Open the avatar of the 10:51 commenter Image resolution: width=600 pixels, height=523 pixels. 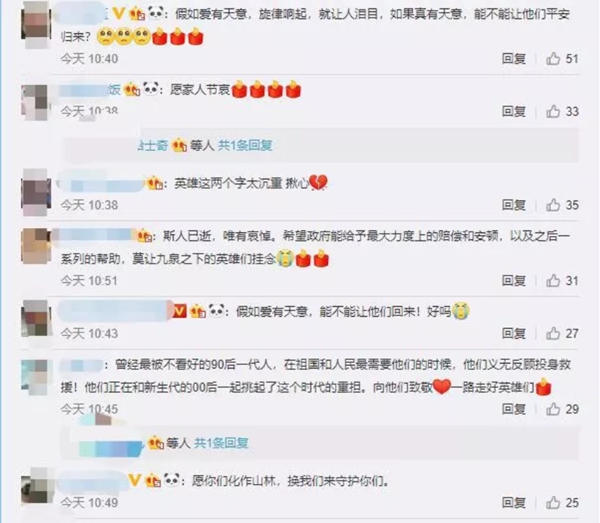pyautogui.click(x=36, y=246)
